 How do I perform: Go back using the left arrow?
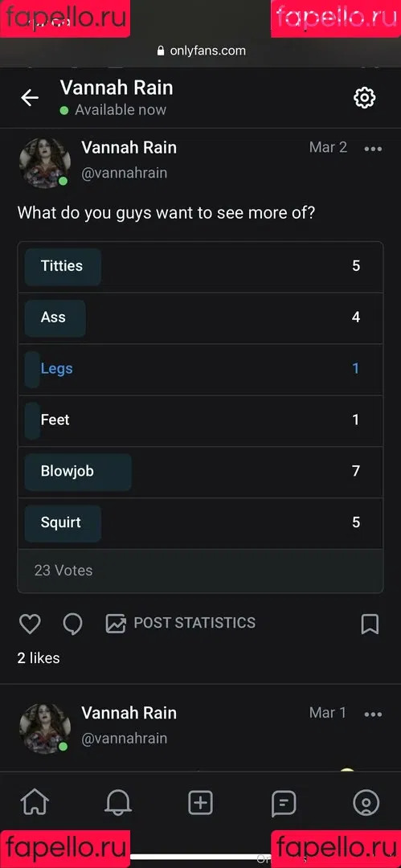click(30, 98)
